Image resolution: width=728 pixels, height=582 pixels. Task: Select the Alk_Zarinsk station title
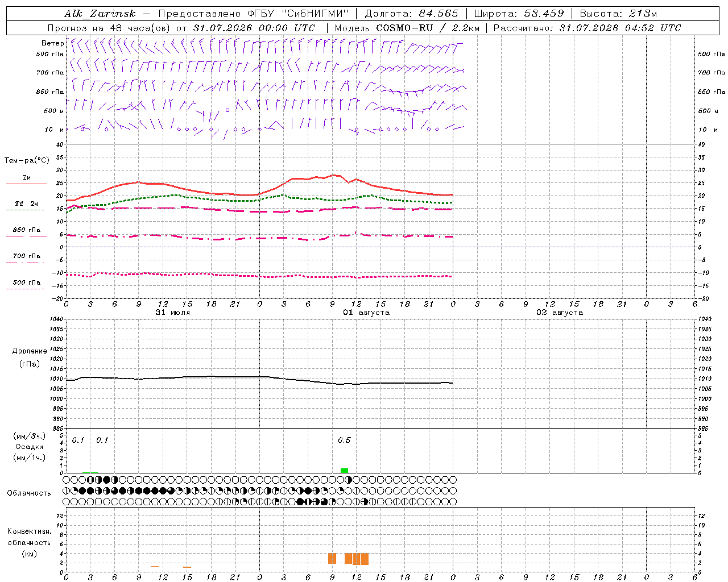[100, 14]
